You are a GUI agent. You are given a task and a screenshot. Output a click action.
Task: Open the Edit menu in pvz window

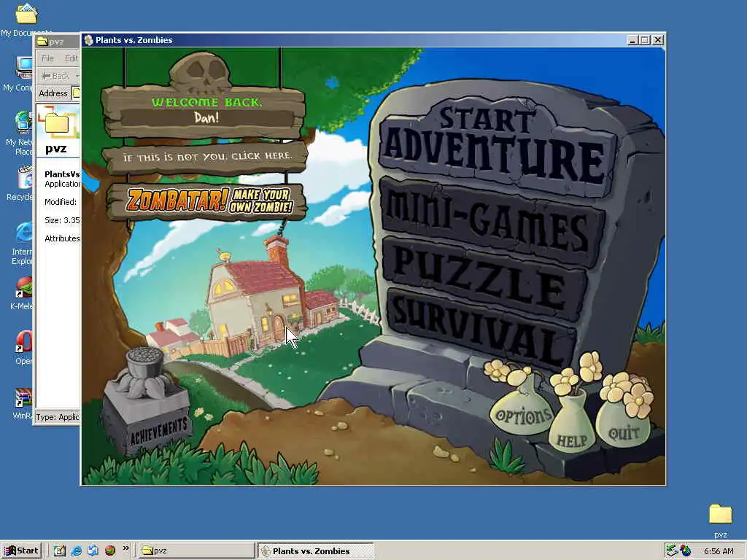point(71,58)
